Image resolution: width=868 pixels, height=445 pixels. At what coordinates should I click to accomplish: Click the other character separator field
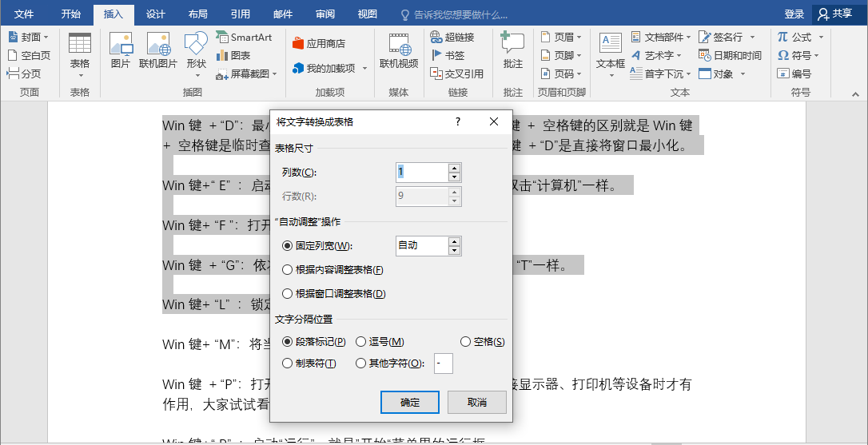coord(444,364)
